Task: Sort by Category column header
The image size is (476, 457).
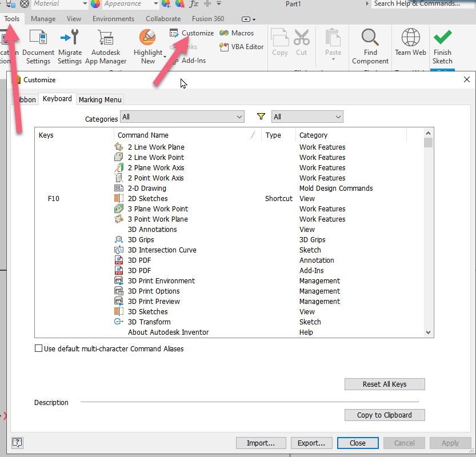Action: 351,135
